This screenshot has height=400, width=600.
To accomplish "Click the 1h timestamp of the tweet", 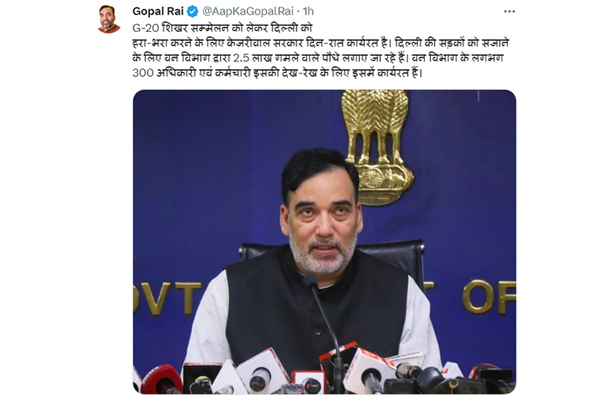I will pyautogui.click(x=308, y=11).
